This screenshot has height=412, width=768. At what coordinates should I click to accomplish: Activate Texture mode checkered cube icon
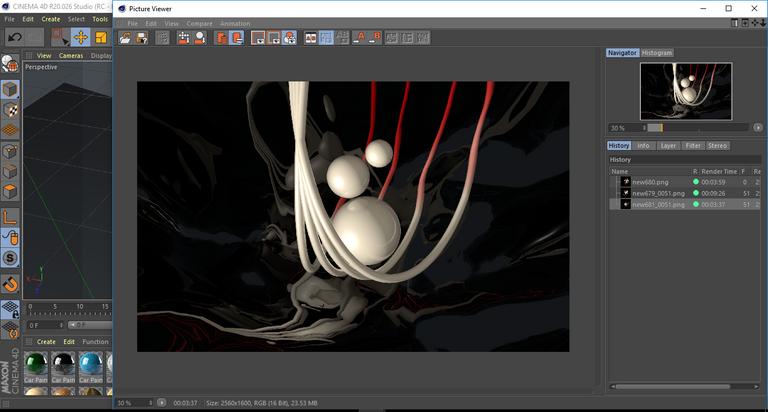click(10, 110)
